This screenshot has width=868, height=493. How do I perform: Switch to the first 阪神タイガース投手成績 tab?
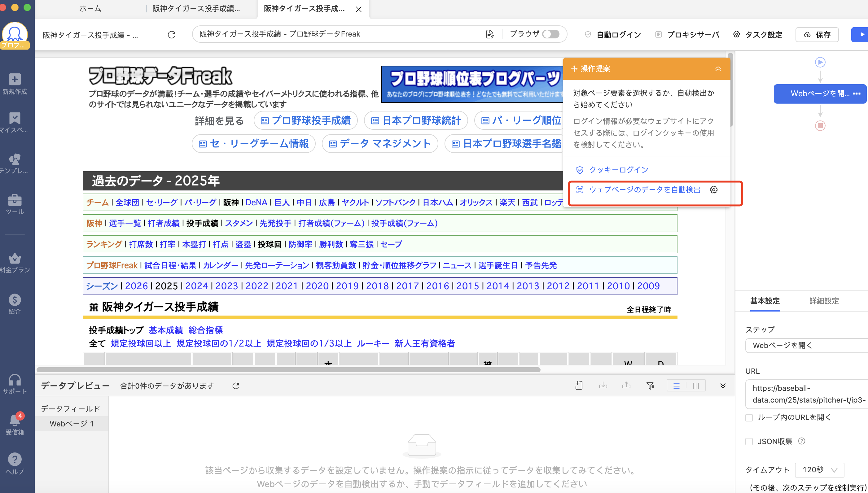(x=196, y=8)
